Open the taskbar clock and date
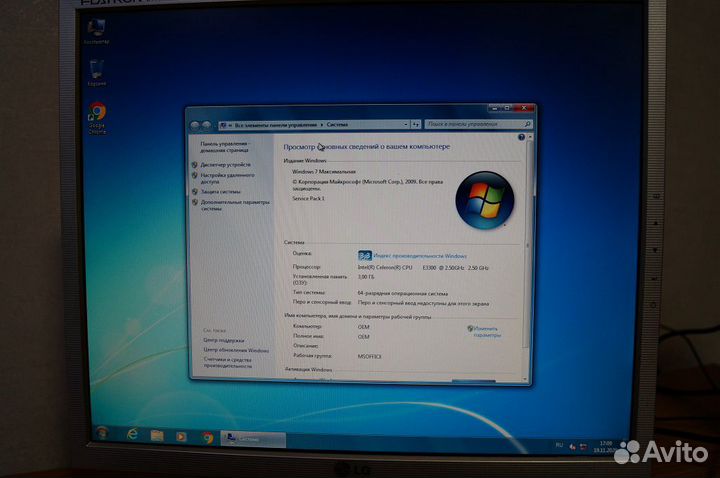The image size is (720, 478). pyautogui.click(x=605, y=447)
